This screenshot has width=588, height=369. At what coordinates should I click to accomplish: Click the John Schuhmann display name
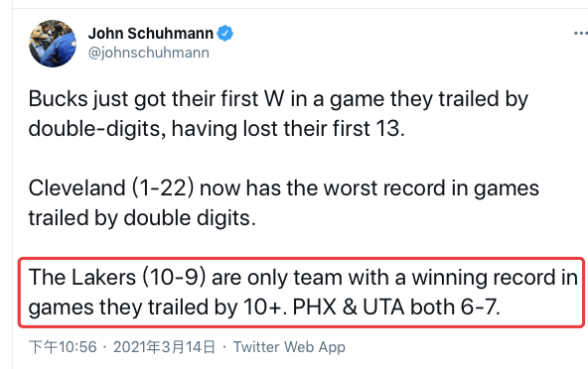(x=151, y=34)
